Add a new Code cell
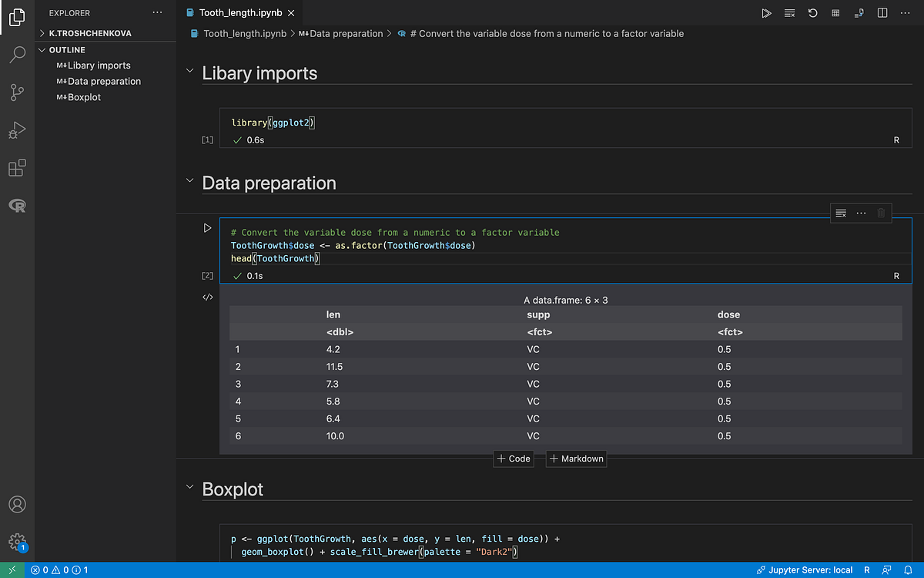The image size is (924, 578). click(513, 459)
